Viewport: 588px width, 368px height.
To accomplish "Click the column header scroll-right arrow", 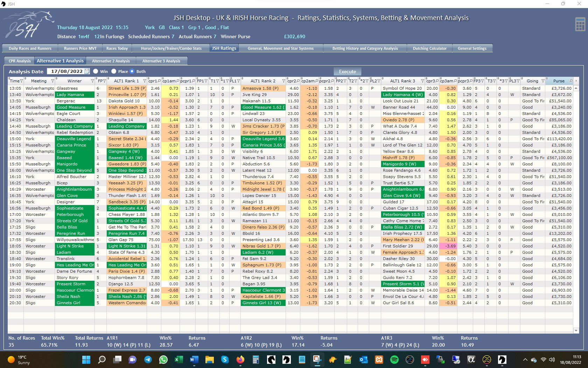I will coord(576,81).
